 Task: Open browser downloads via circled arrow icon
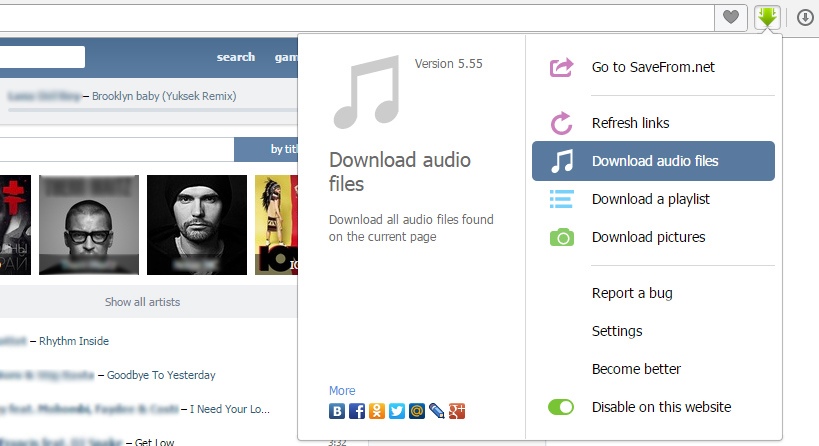(805, 17)
